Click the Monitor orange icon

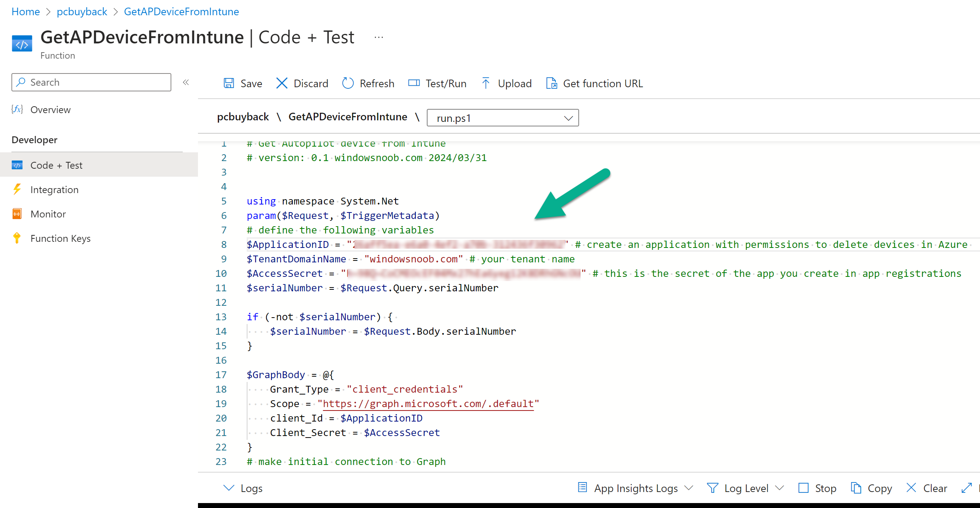17,214
